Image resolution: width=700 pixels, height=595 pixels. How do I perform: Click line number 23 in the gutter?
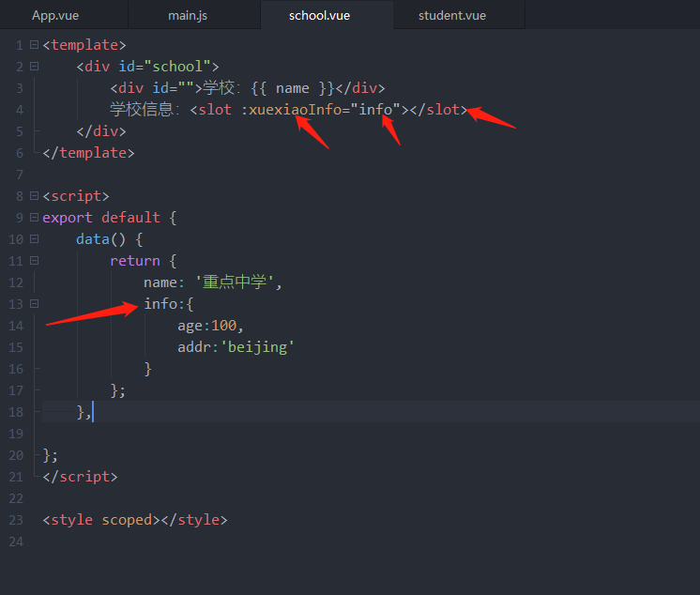click(16, 520)
